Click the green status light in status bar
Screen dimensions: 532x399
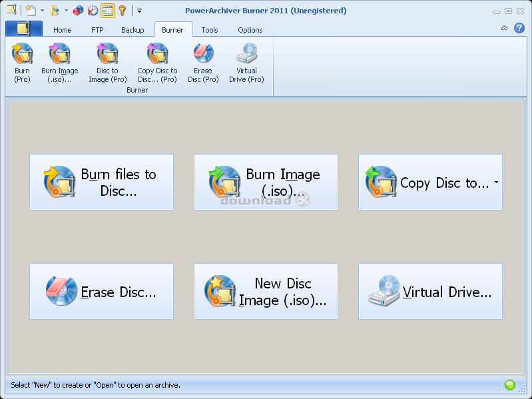click(x=509, y=385)
